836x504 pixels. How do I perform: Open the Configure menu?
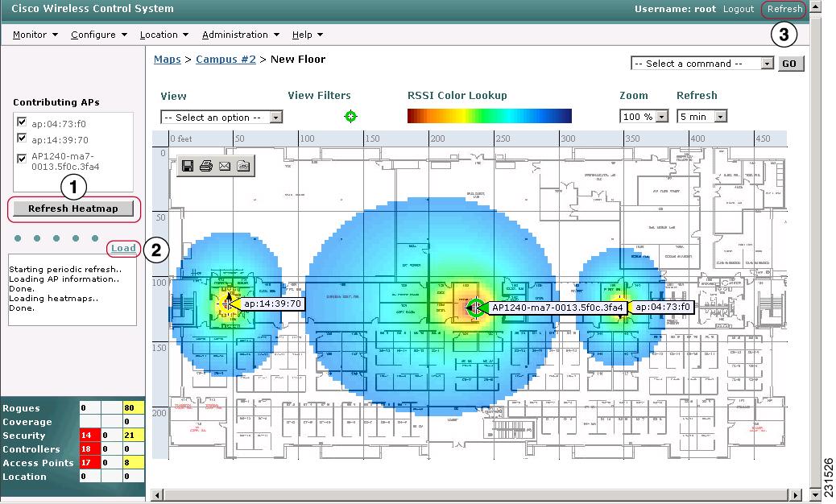click(x=98, y=35)
